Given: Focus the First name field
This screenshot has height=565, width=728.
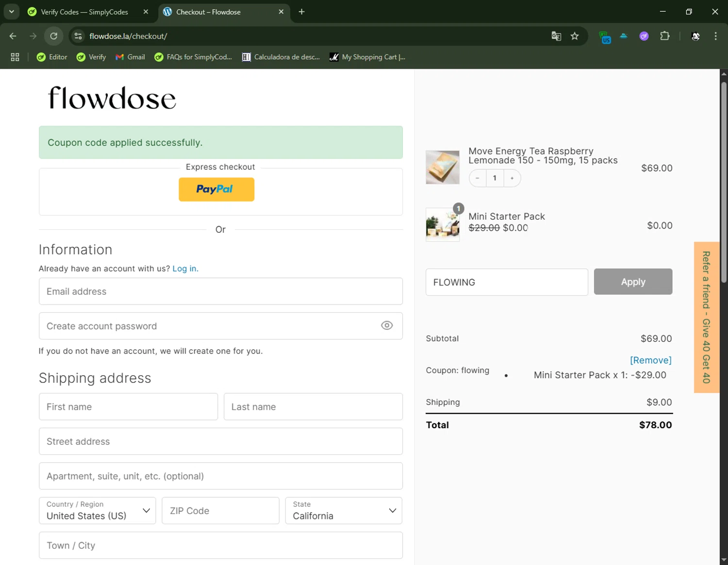Looking at the screenshot, I should coord(128,407).
